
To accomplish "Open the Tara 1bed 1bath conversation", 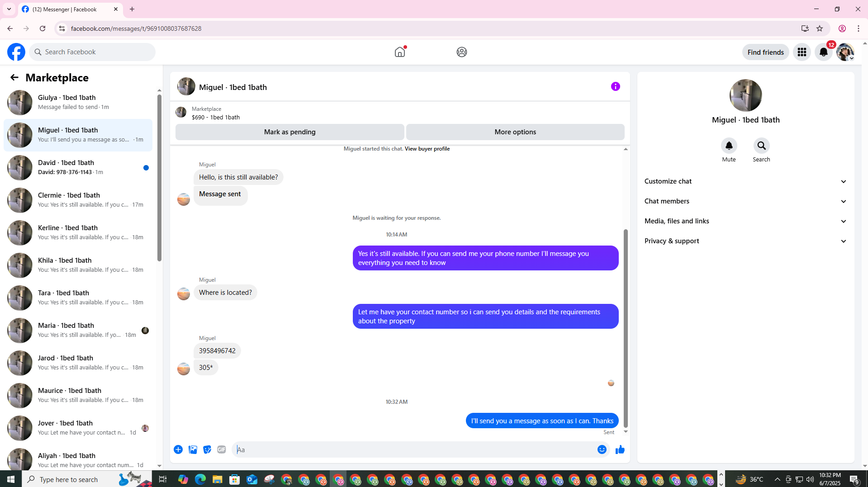I will (x=78, y=298).
